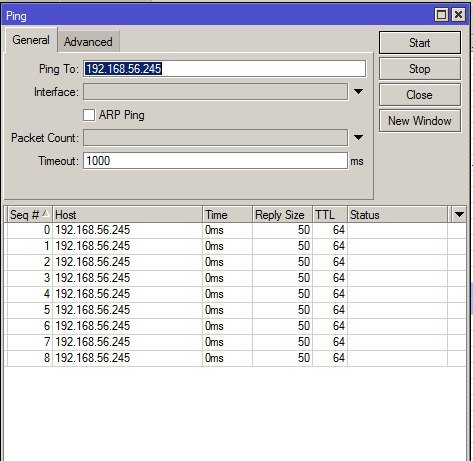Enable the ARP Ping checkbox
The width and height of the screenshot is (473, 461).
pos(89,115)
